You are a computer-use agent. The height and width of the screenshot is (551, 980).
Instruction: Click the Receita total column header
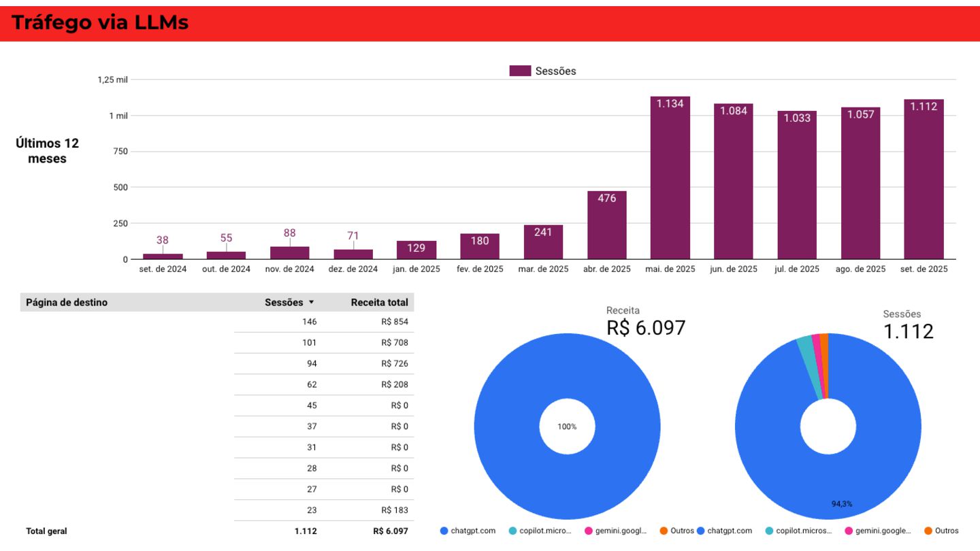pyautogui.click(x=380, y=303)
